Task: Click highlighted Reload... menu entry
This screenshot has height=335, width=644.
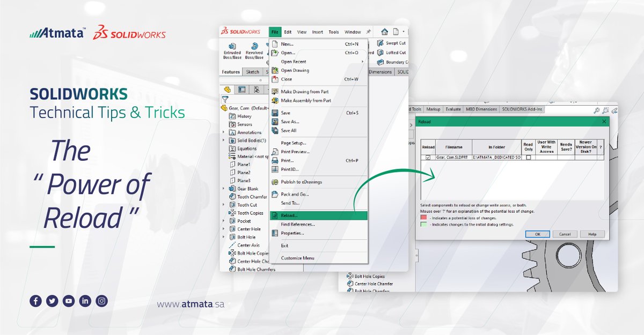Action: click(319, 215)
